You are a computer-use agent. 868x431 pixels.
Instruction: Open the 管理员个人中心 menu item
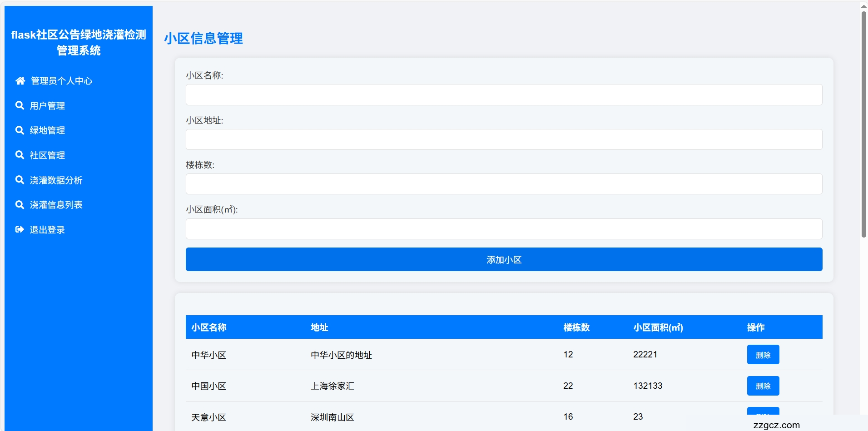[x=61, y=81]
